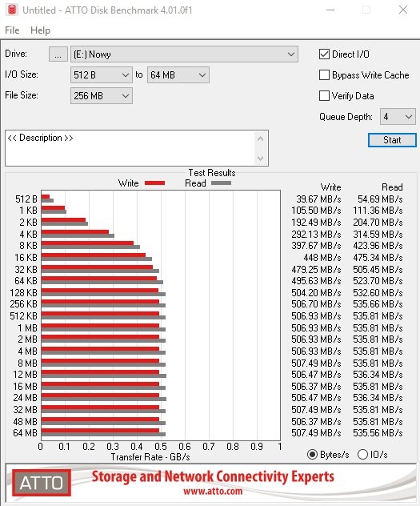Expand the 512 B minimum I/O size dropdown
Screen dimensions: 420x506
tap(102, 75)
